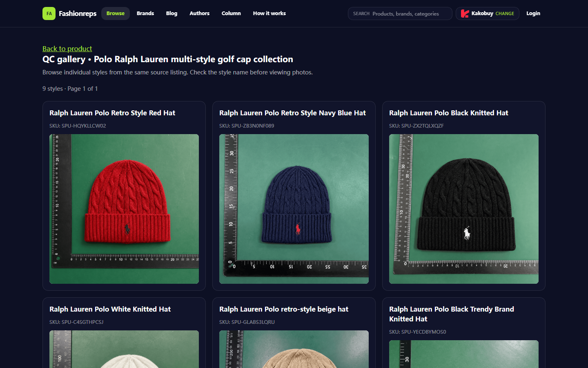Image resolution: width=588 pixels, height=368 pixels.
Task: Click the Ralph Lauren Polo Black Knitted Hat title
Action: (449, 113)
